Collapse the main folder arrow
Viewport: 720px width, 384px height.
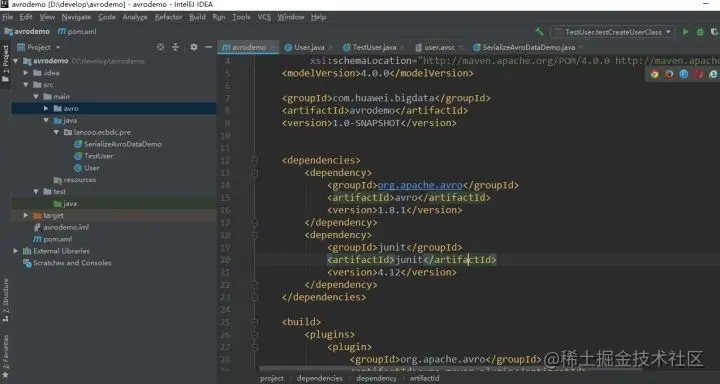[x=36, y=96]
